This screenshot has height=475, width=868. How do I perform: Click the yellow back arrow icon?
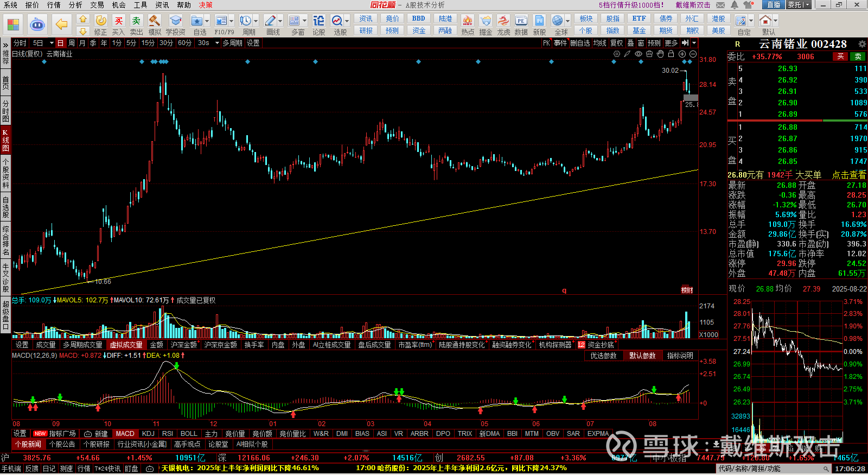[62, 24]
